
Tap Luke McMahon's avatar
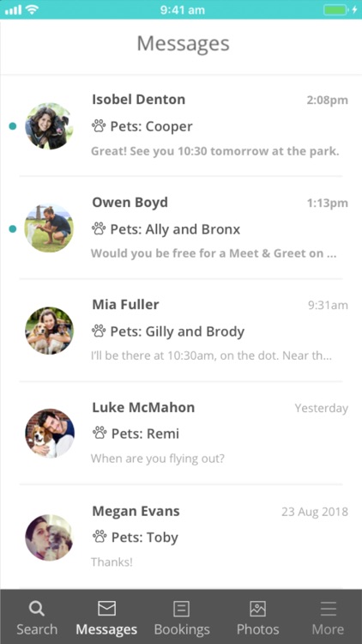pyautogui.click(x=50, y=433)
